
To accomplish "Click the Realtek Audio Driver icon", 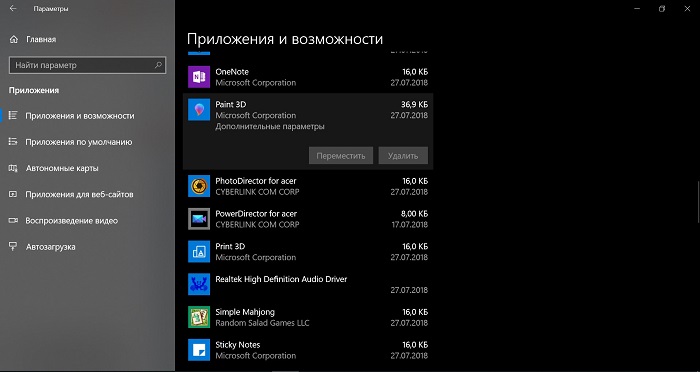I will tap(199, 284).
